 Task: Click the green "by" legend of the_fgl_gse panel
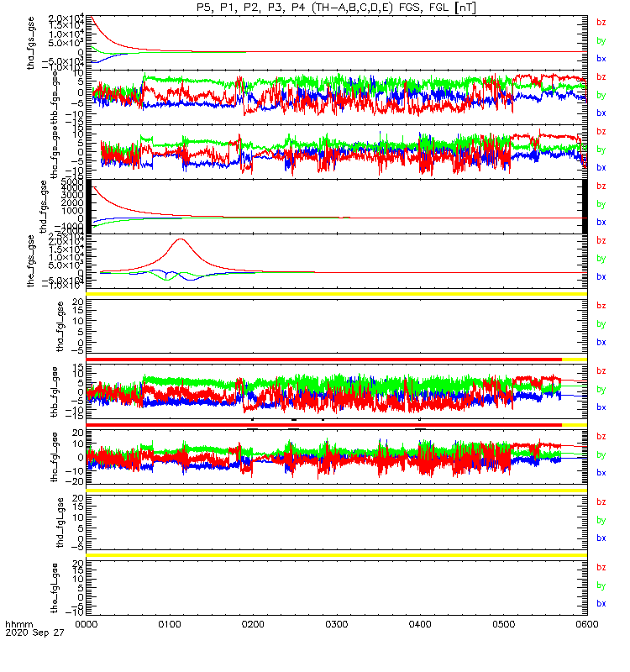[601, 585]
